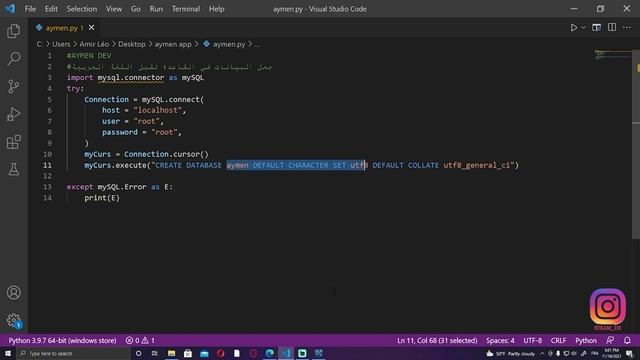Open the Windows Start menu

point(8,353)
